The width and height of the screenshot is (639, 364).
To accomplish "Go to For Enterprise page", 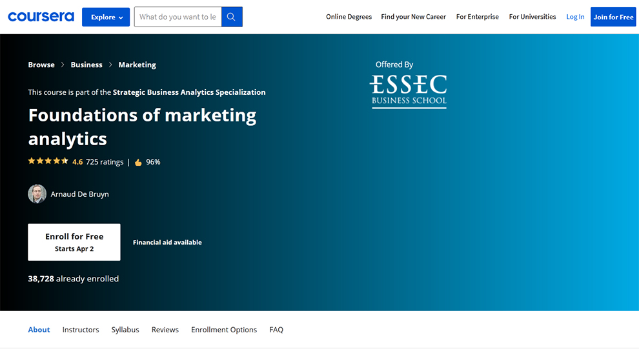I will [477, 17].
